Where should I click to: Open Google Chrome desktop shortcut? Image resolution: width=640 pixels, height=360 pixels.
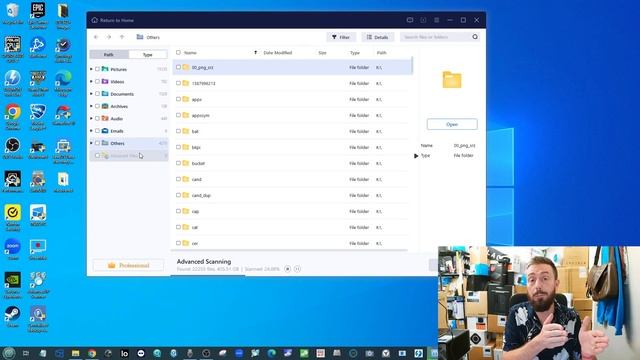point(13,116)
